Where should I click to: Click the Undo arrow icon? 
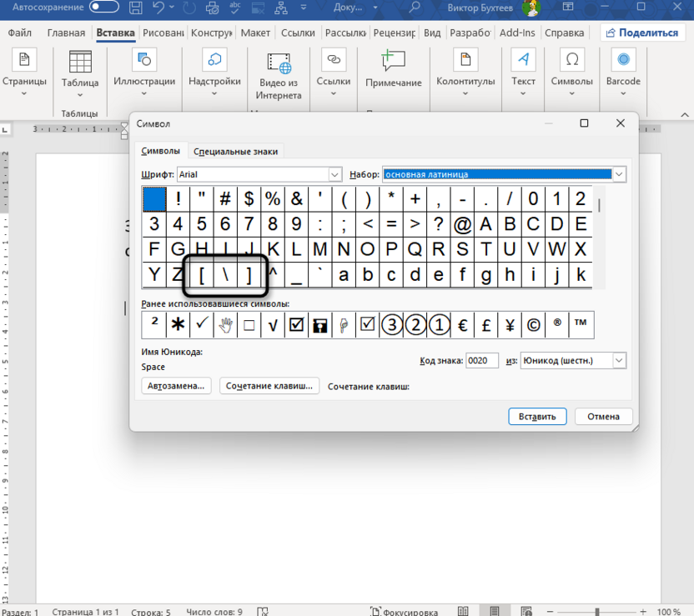(x=158, y=7)
